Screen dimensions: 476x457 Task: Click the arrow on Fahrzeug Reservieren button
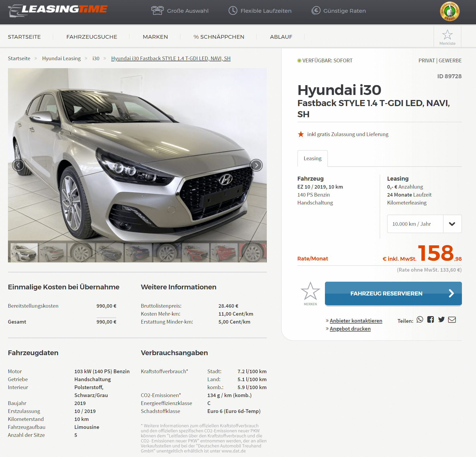(x=451, y=293)
